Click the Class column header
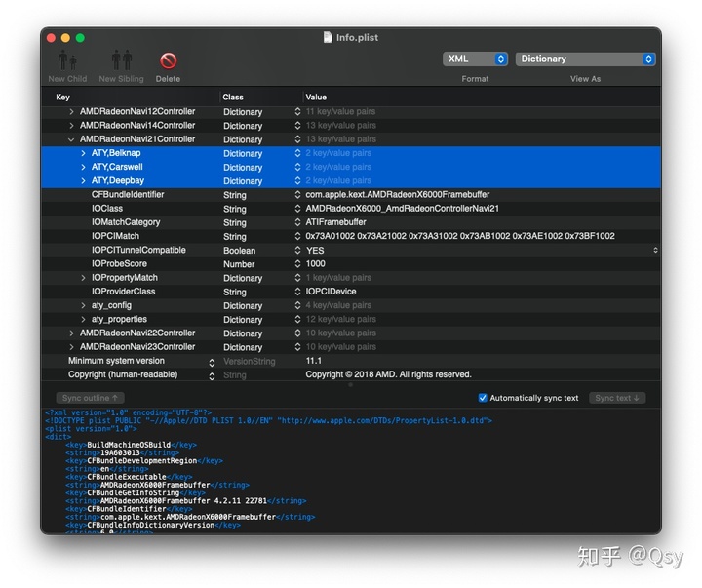Image resolution: width=702 pixels, height=588 pixels. tap(233, 98)
